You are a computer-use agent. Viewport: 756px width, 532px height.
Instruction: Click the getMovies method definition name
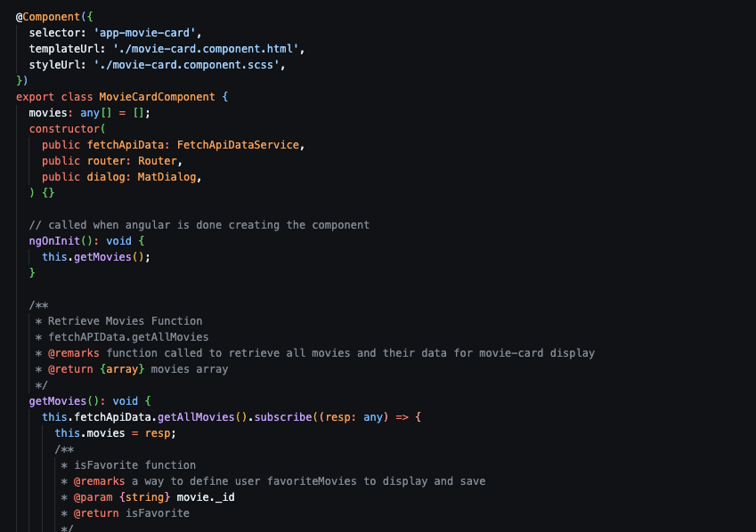point(57,401)
